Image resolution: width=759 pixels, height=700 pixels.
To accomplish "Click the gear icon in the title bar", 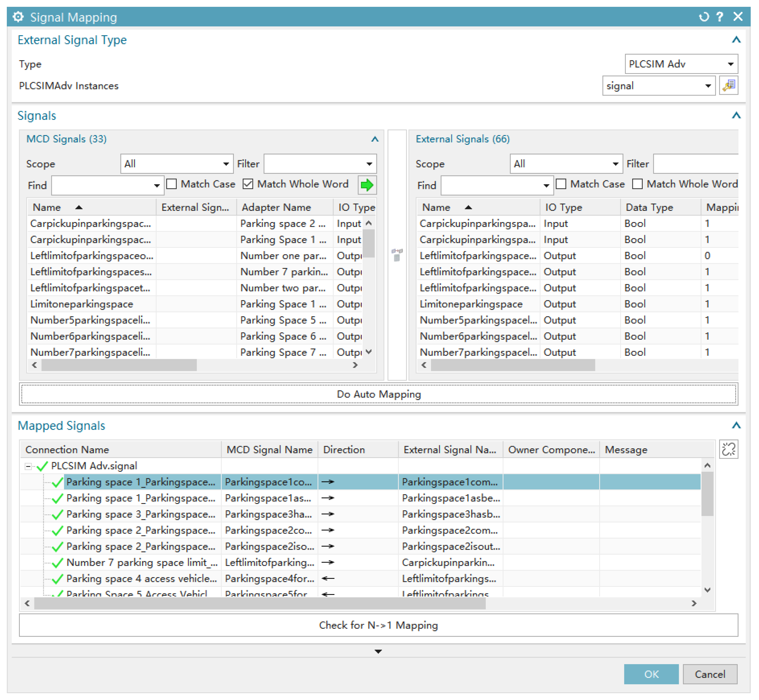I will point(18,17).
